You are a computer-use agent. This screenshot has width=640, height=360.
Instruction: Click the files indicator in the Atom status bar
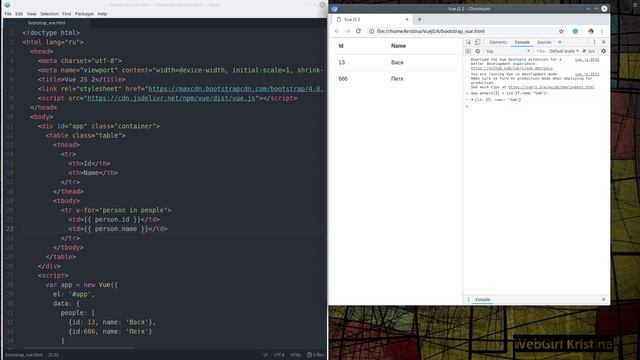(x=315, y=355)
